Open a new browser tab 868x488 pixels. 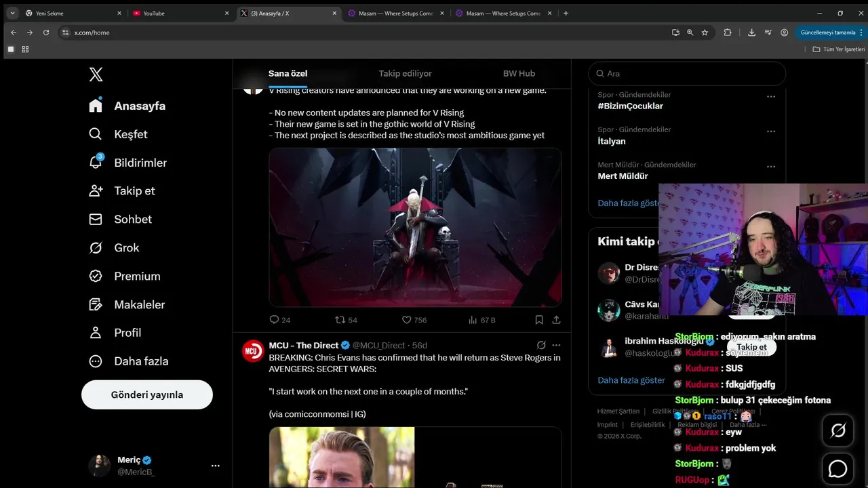pos(566,13)
